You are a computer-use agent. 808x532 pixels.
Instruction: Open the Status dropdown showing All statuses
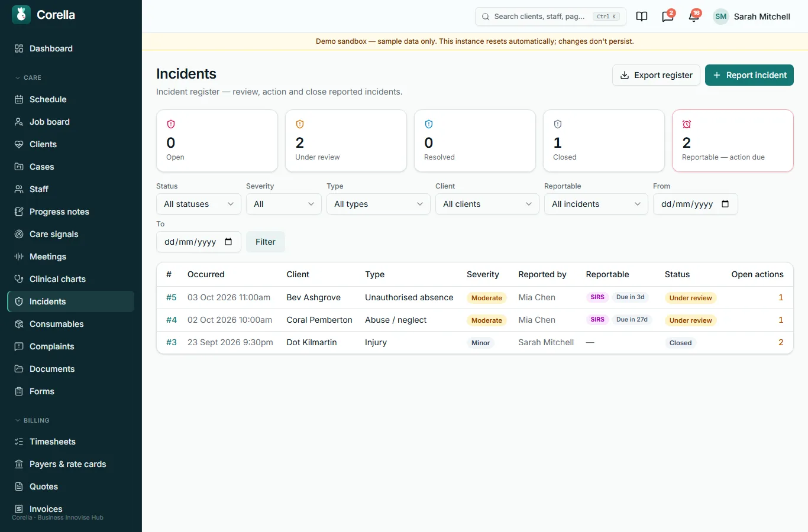[x=199, y=204]
